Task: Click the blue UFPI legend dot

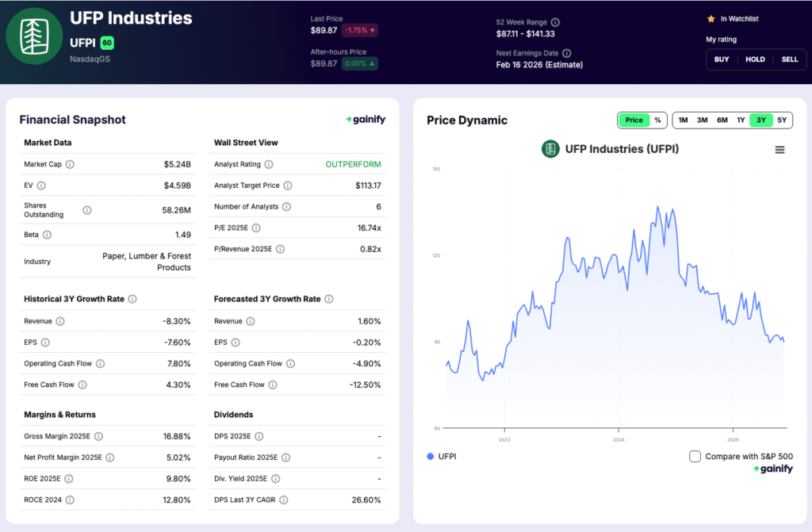Action: pos(429,457)
